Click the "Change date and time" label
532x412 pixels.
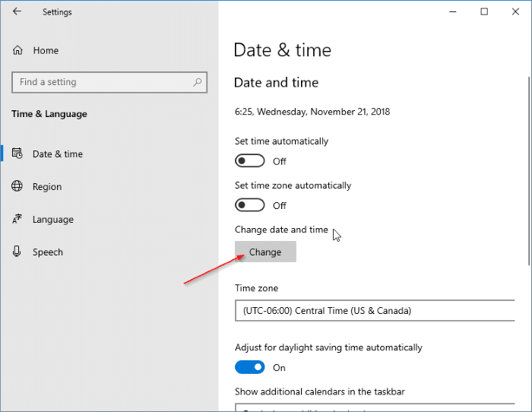pos(281,230)
